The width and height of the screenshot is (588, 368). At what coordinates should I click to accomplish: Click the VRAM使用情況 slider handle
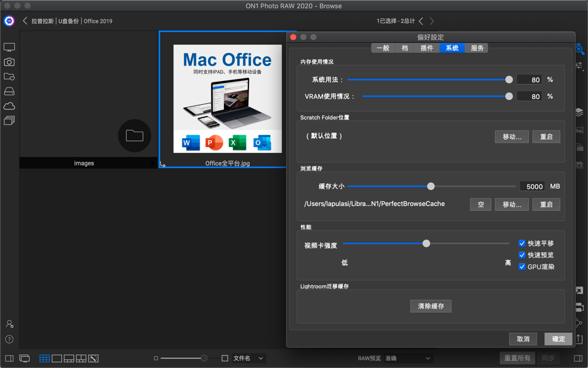pos(509,96)
